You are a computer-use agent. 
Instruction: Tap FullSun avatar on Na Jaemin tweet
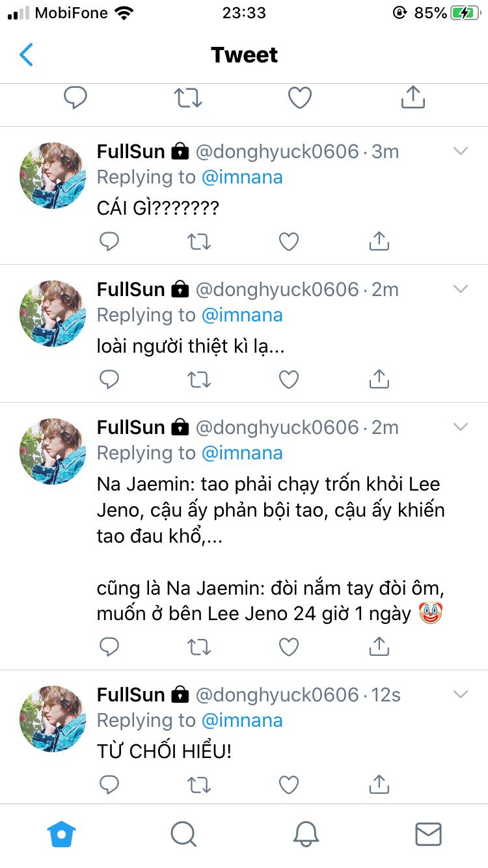53,451
